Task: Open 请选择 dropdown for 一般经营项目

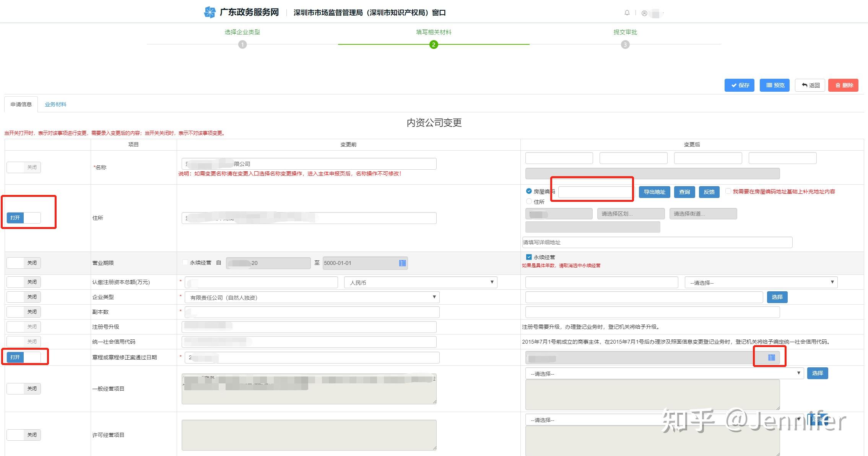Action: pos(664,373)
